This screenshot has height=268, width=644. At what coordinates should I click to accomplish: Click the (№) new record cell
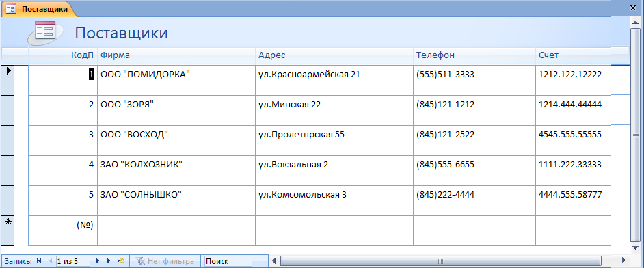pyautogui.click(x=63, y=230)
